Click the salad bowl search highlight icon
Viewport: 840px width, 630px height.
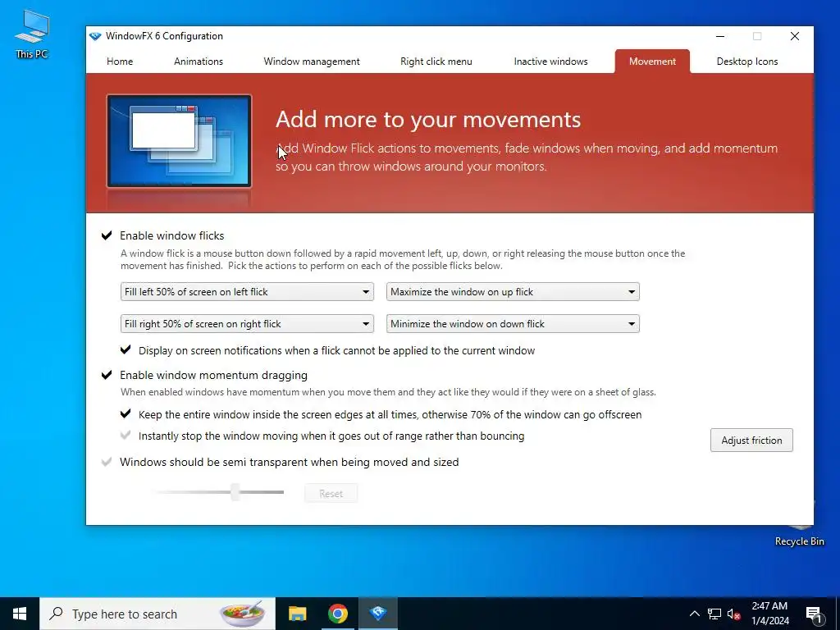click(x=243, y=614)
